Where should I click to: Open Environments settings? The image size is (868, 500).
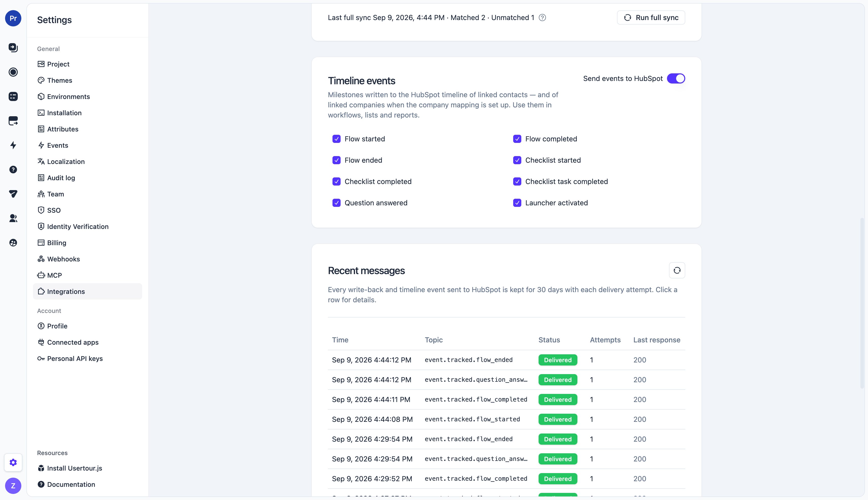coord(87,96)
